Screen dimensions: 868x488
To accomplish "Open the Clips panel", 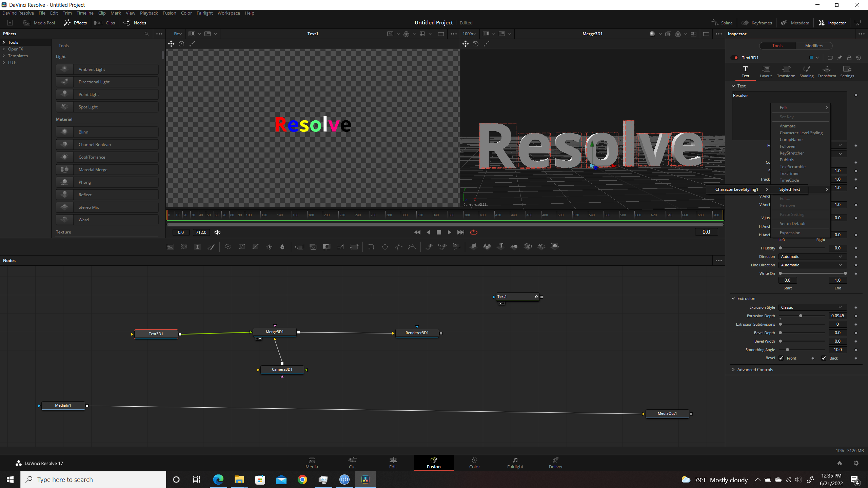I will (105, 23).
